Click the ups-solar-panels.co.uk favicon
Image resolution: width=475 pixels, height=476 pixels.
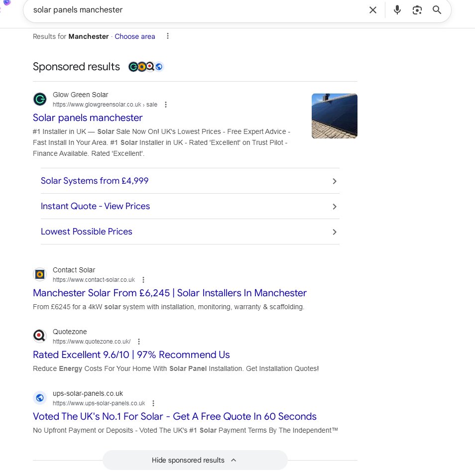(x=40, y=397)
